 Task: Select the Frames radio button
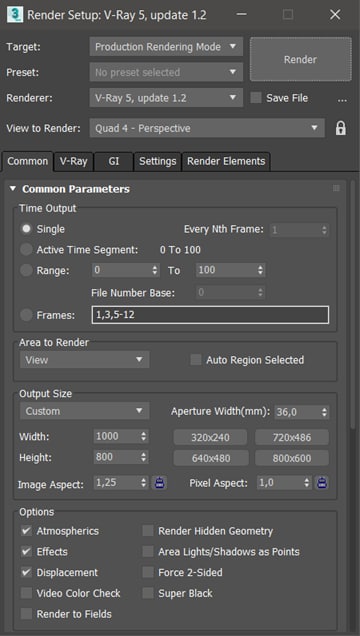tap(26, 315)
